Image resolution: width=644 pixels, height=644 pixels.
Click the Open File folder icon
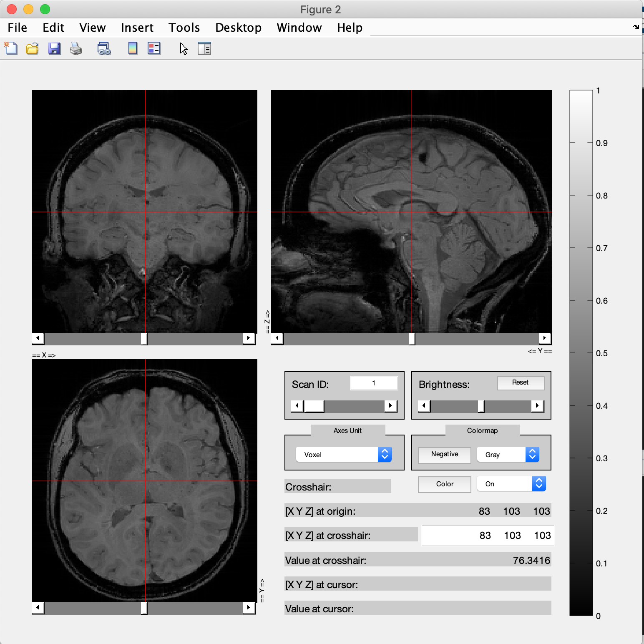[32, 49]
